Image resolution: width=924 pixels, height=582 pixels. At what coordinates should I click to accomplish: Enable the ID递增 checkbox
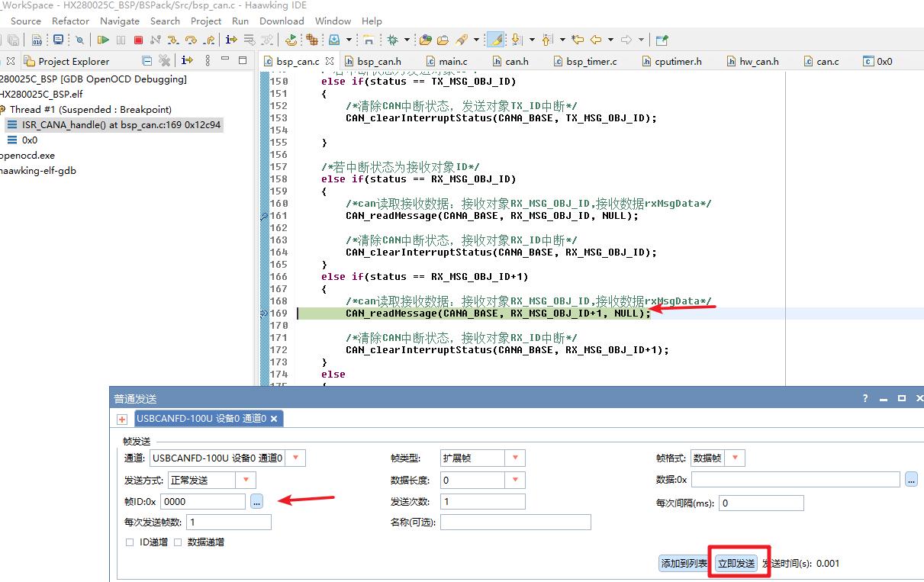130,542
